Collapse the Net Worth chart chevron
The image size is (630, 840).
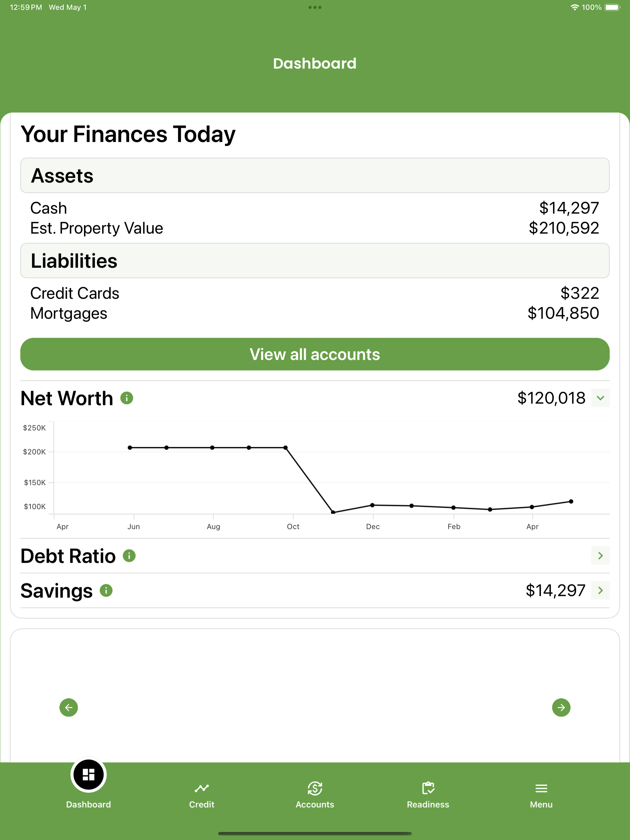pos(600,398)
